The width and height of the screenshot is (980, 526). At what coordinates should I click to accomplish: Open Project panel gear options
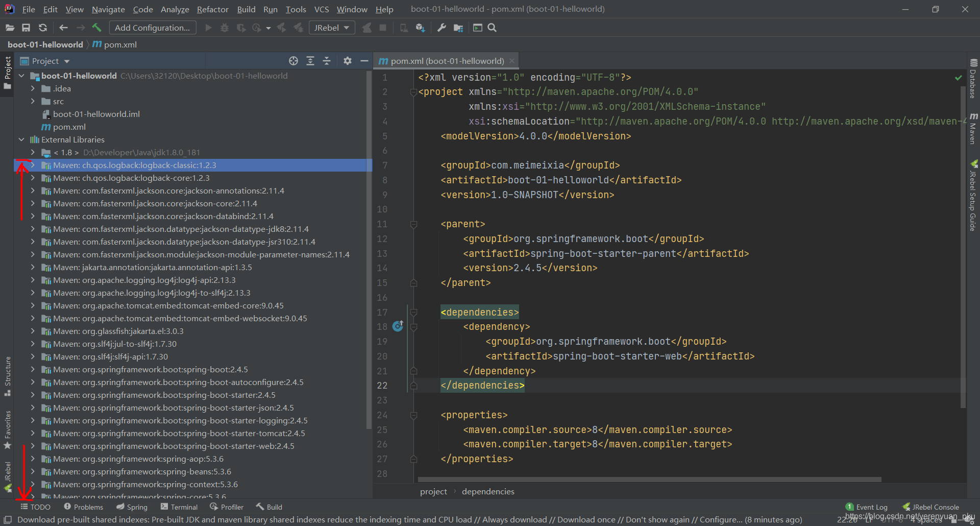[x=348, y=61]
